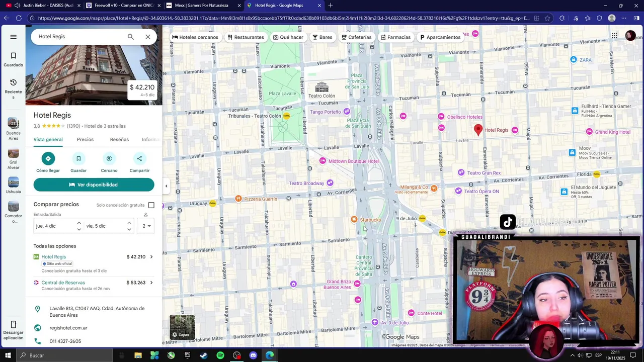
Task: Click the Hotel Regis red map pin
Action: 478,130
